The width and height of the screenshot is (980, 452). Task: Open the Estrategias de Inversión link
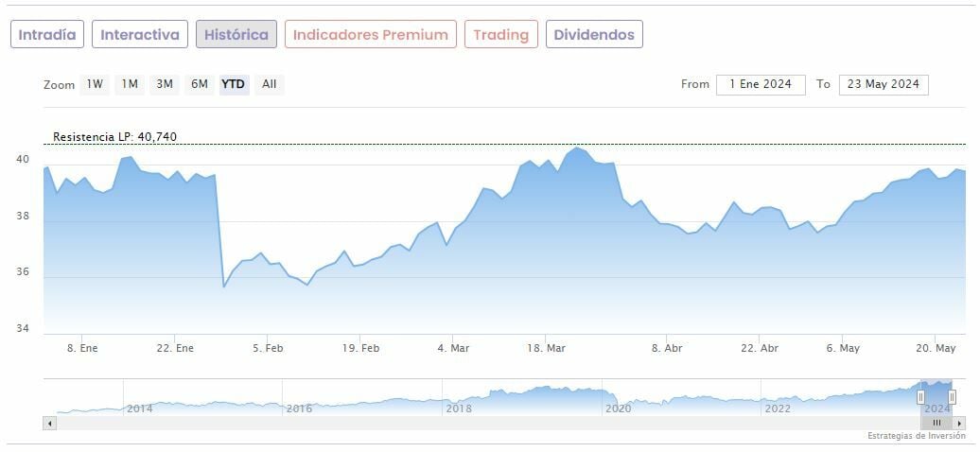click(916, 436)
